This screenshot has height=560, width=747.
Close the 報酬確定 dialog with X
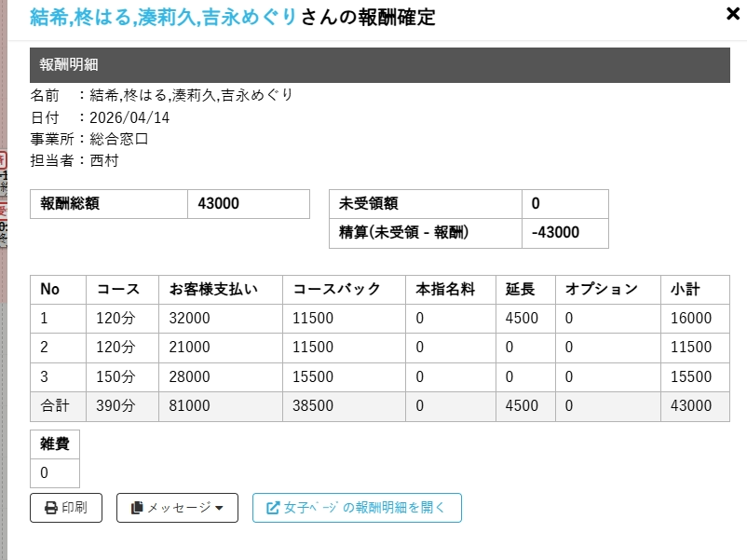(x=733, y=14)
